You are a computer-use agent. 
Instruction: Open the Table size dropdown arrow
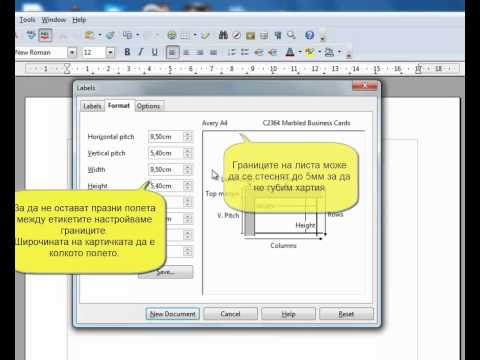[x=195, y=35]
